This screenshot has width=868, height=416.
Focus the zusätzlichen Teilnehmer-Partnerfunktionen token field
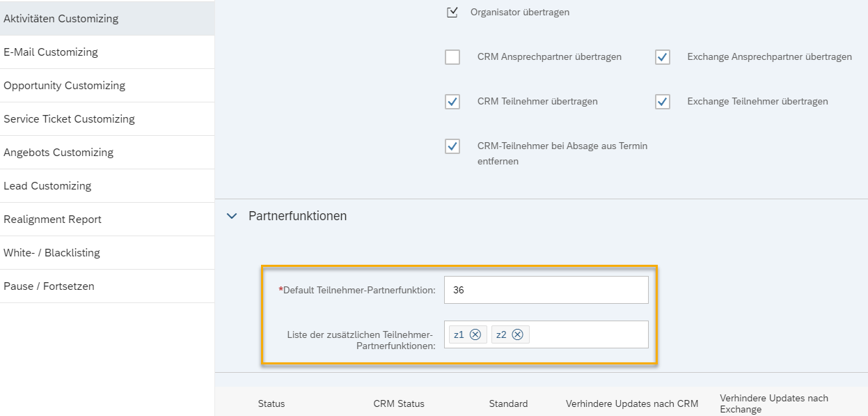coord(588,334)
